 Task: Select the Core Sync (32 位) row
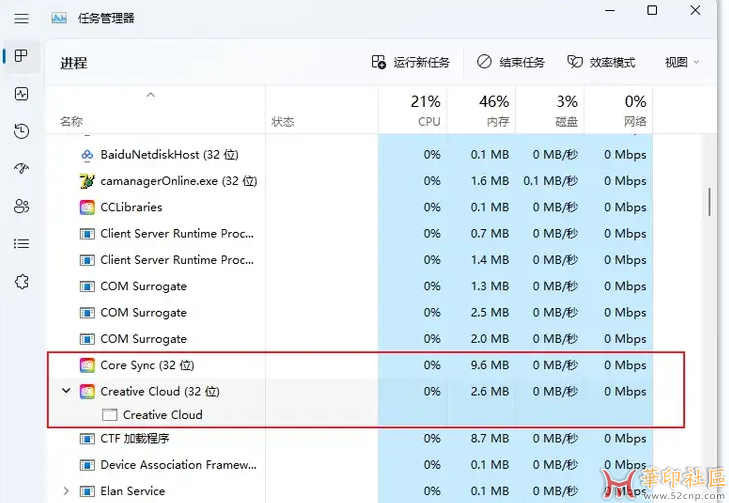[x=350, y=365]
